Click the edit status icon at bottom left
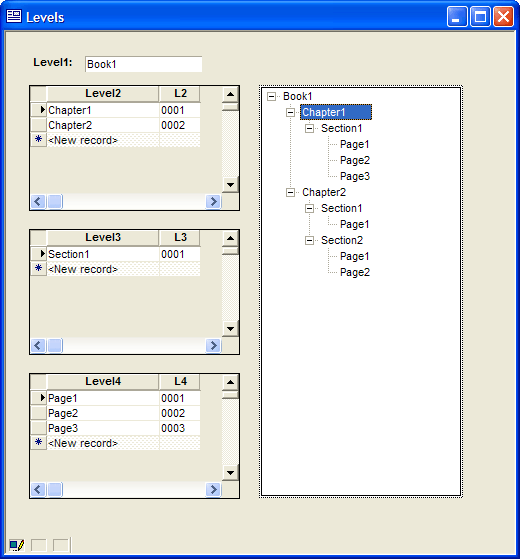520x559 pixels. [x=16, y=545]
